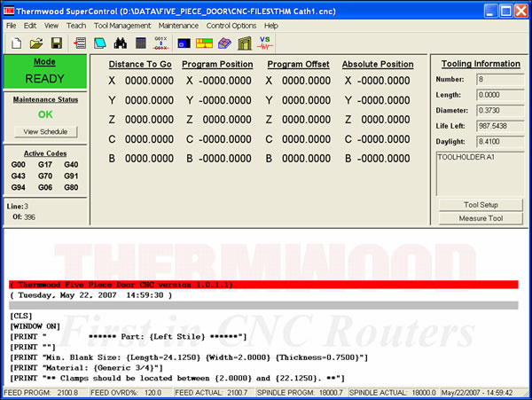This screenshot has height=400, width=532.
Task: Click the THM application icon in title bar
Action: [x=9, y=11]
